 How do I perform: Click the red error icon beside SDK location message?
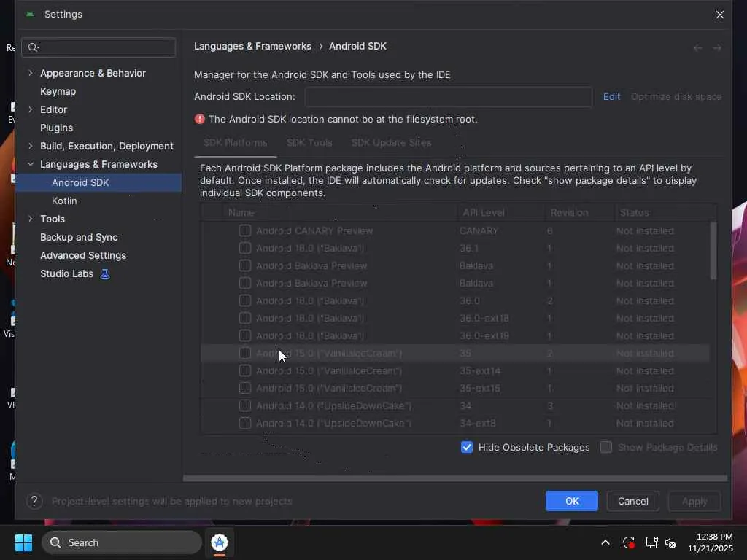(x=200, y=119)
